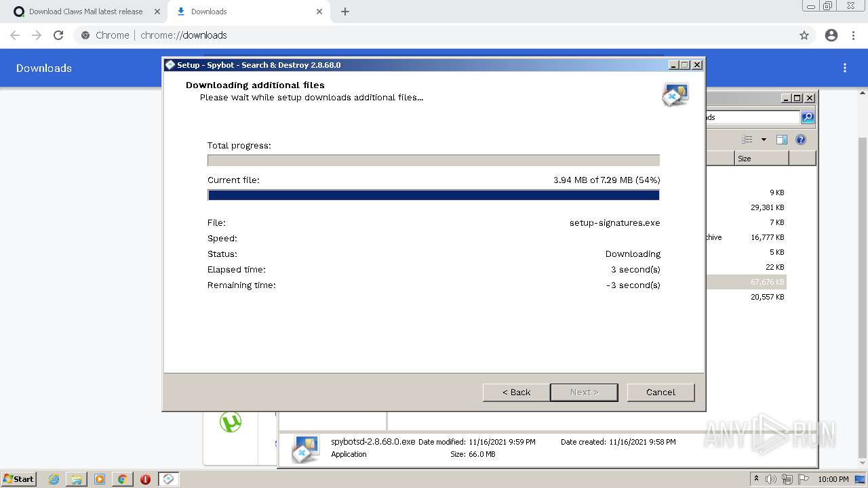Click the Explorer search input field
This screenshot has height=488, width=868.
coord(753,117)
